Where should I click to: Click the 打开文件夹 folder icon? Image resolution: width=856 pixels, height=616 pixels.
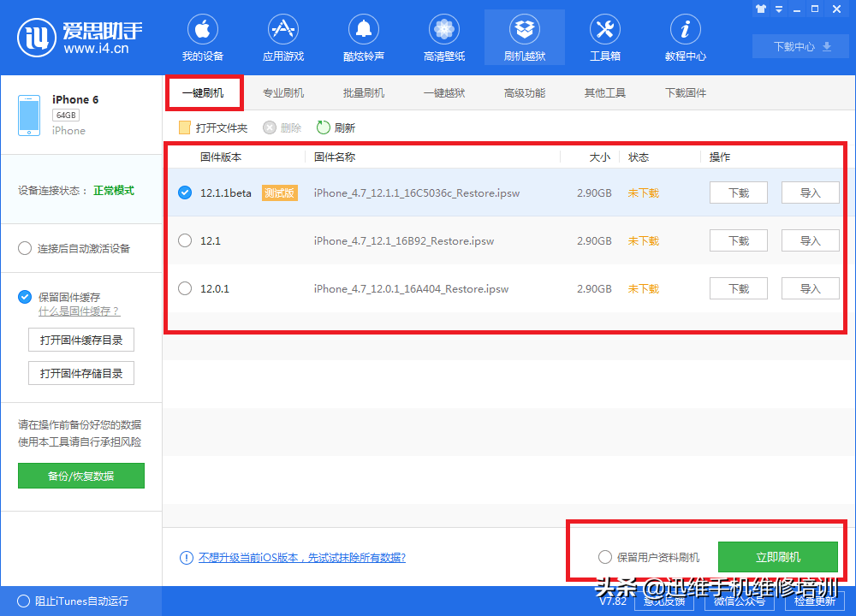point(183,127)
